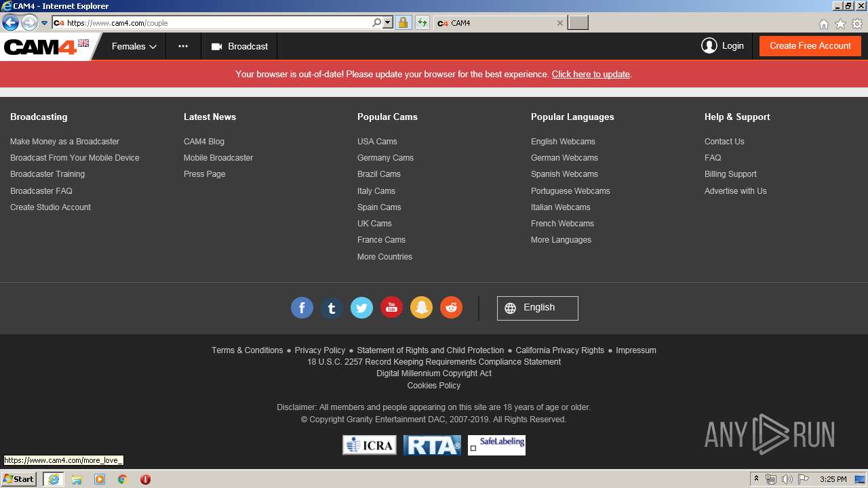
Task: Expand the Females category dropdown
Action: [134, 47]
